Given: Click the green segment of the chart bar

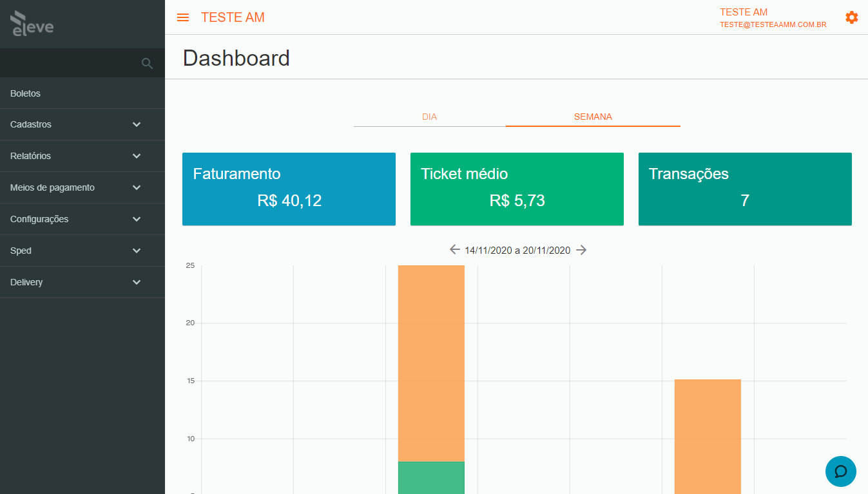Looking at the screenshot, I should [431, 477].
